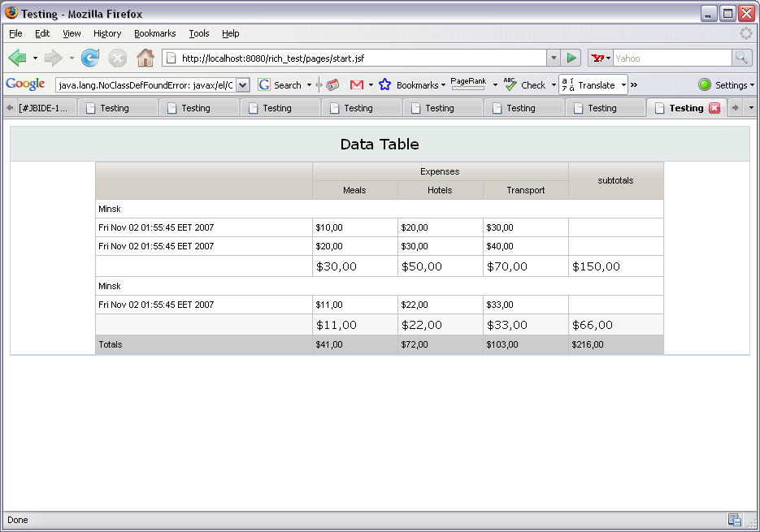Viewport: 760px width, 532px height.
Task: Click the Transport column header
Action: point(525,190)
